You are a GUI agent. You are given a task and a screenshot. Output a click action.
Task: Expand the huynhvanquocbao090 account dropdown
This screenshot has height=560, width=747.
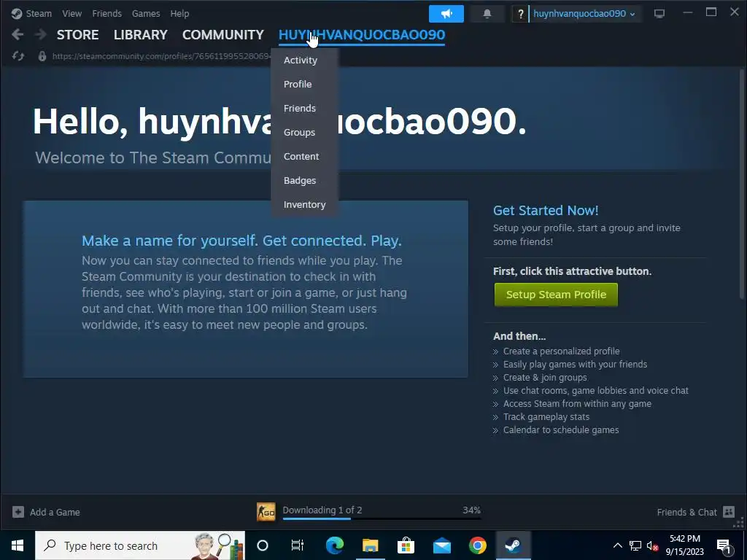coord(584,13)
